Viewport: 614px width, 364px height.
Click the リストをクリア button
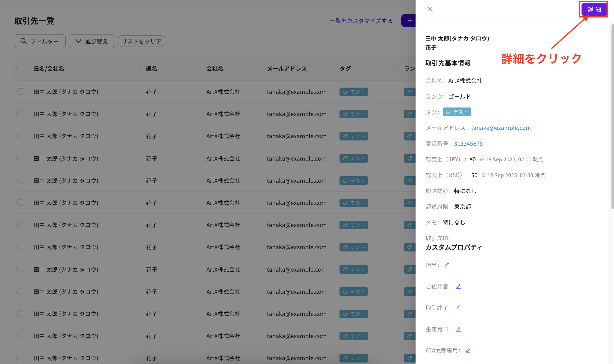click(141, 41)
